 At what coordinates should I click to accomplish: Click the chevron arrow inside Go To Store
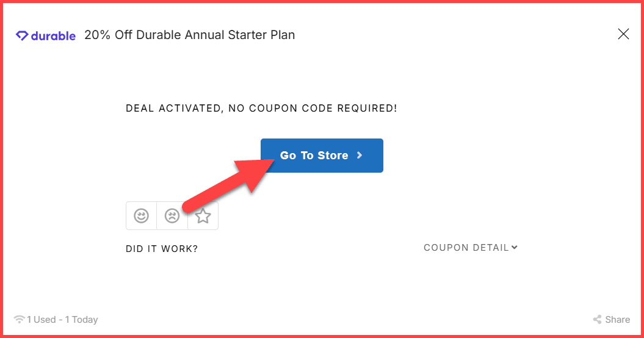click(360, 156)
